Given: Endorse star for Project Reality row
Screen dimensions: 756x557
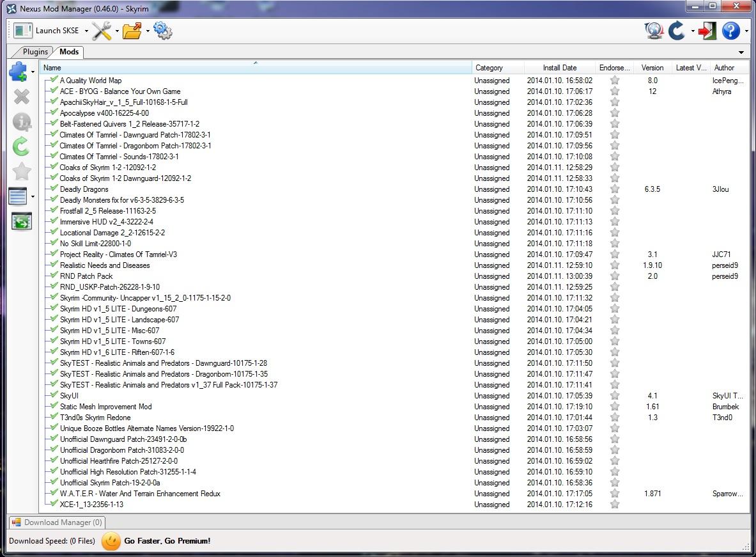Looking at the screenshot, I should coord(615,255).
